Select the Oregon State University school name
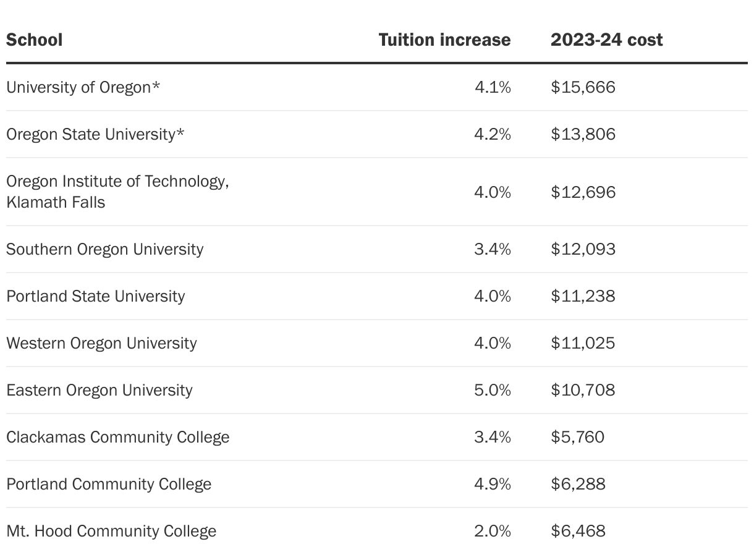The height and width of the screenshot is (560, 754). pyautogui.click(x=95, y=134)
